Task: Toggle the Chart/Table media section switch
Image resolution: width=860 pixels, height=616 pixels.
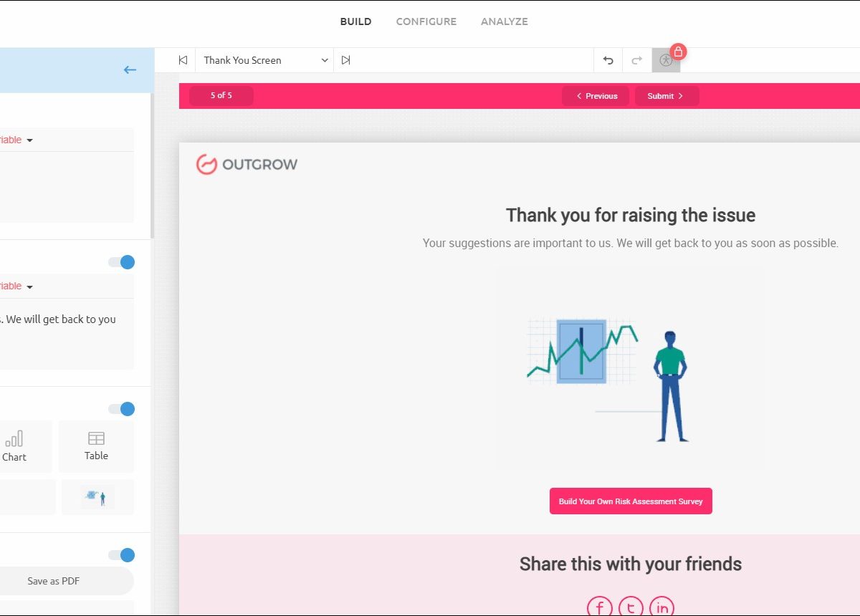Action: coord(122,409)
